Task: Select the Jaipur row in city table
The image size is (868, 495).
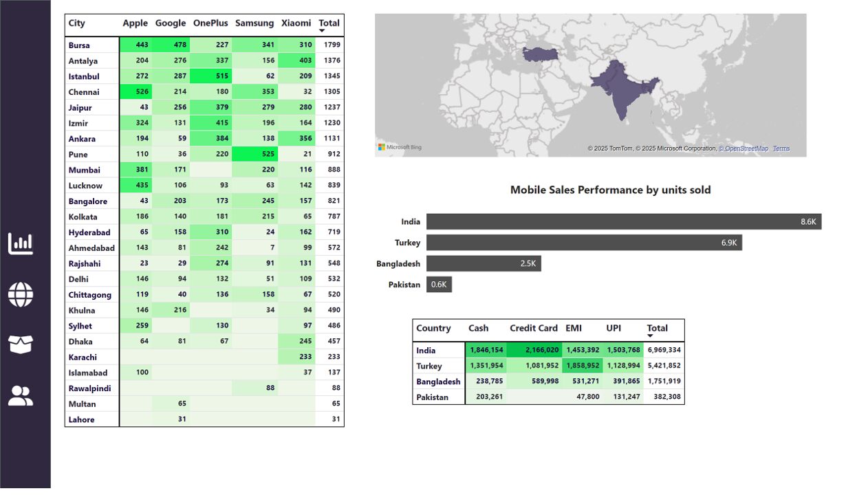Action: pos(204,107)
